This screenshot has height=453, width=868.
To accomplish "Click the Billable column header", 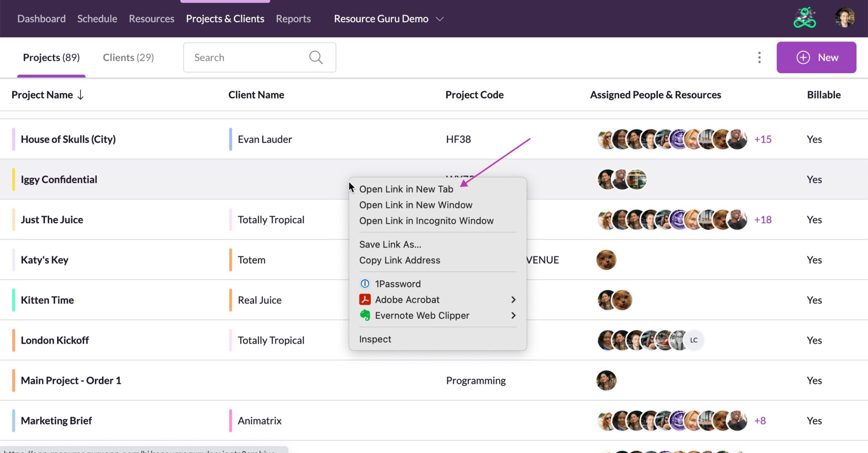I will [x=823, y=95].
